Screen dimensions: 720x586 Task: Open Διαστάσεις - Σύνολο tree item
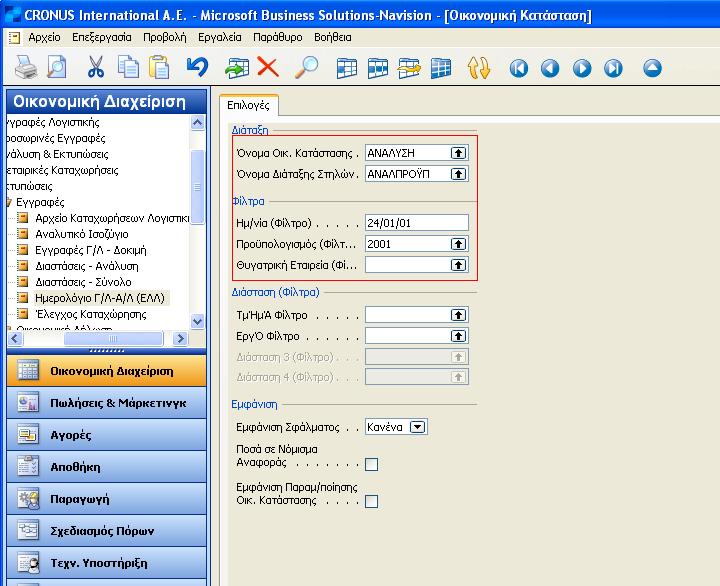(x=83, y=282)
